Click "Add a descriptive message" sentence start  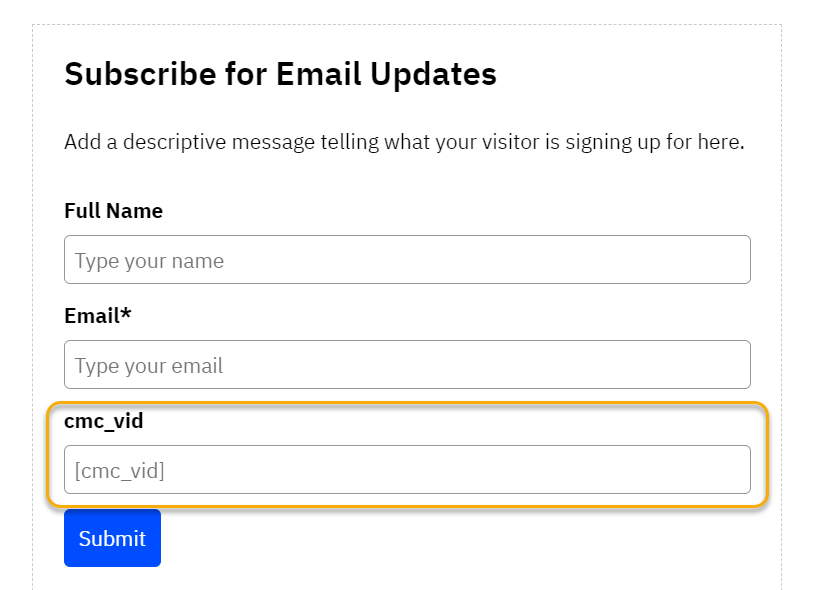coord(160,142)
